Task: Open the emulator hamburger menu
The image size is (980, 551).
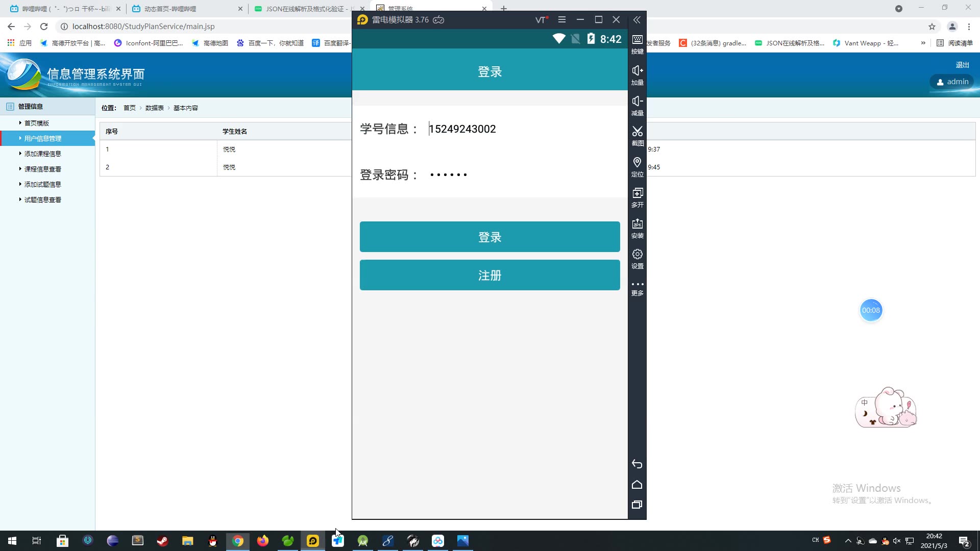Action: (x=562, y=19)
